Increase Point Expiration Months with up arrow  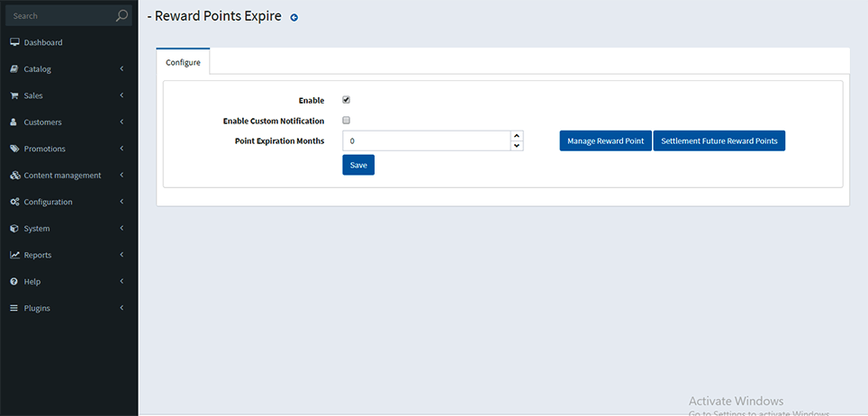pos(517,136)
